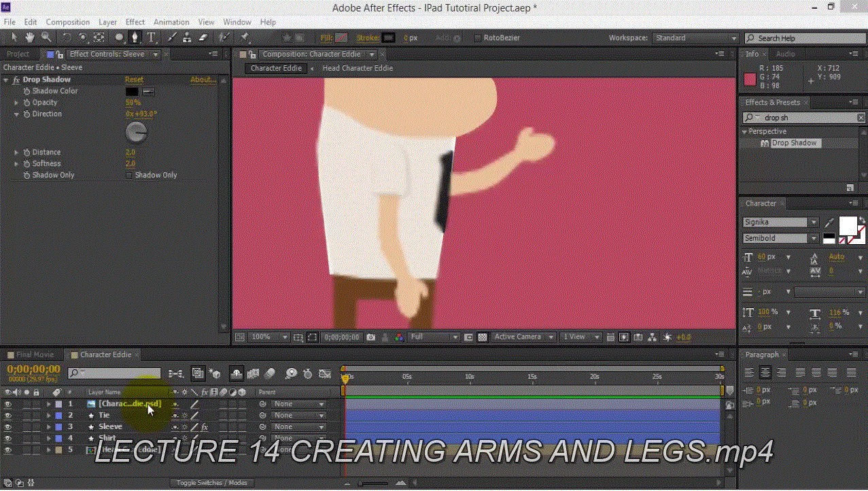Image resolution: width=868 pixels, height=491 pixels.
Task: Select the Horizontal Type tool
Action: [151, 37]
